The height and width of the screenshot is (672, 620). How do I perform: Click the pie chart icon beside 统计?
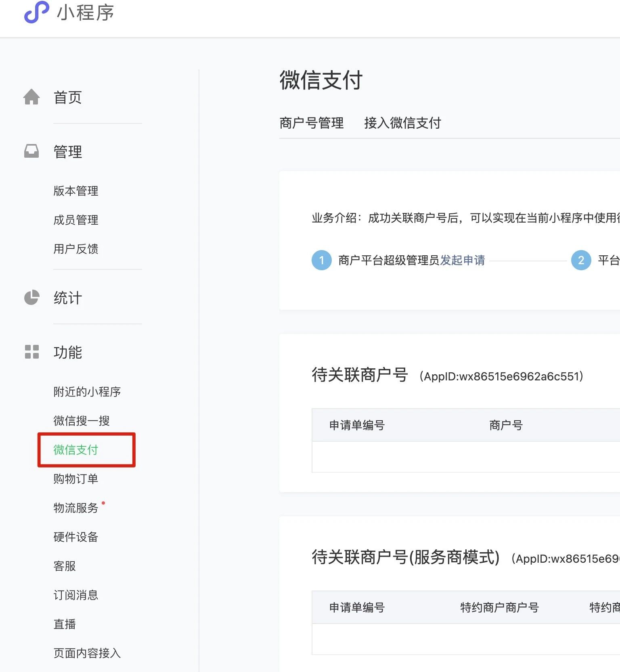(31, 298)
